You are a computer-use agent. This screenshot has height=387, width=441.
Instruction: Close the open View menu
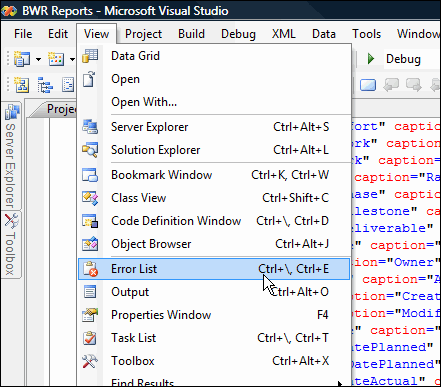pyautogui.click(x=96, y=34)
